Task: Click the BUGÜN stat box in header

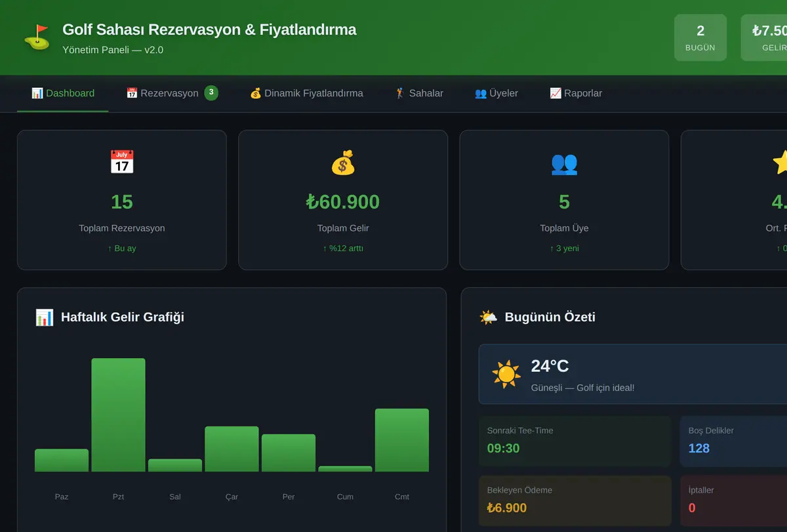Action: pyautogui.click(x=700, y=37)
